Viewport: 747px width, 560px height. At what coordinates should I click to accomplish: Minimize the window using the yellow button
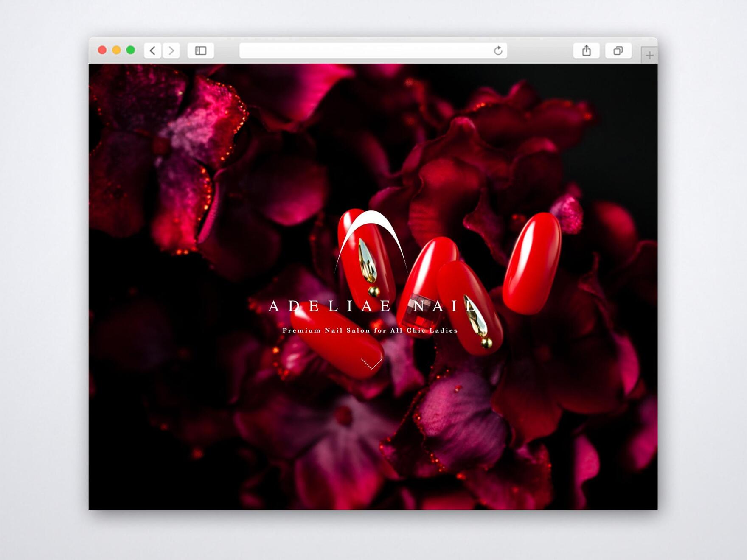(116, 50)
